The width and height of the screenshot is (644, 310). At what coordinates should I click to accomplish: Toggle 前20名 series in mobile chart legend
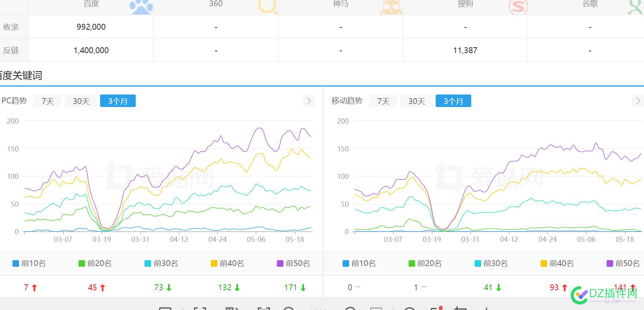(x=425, y=263)
